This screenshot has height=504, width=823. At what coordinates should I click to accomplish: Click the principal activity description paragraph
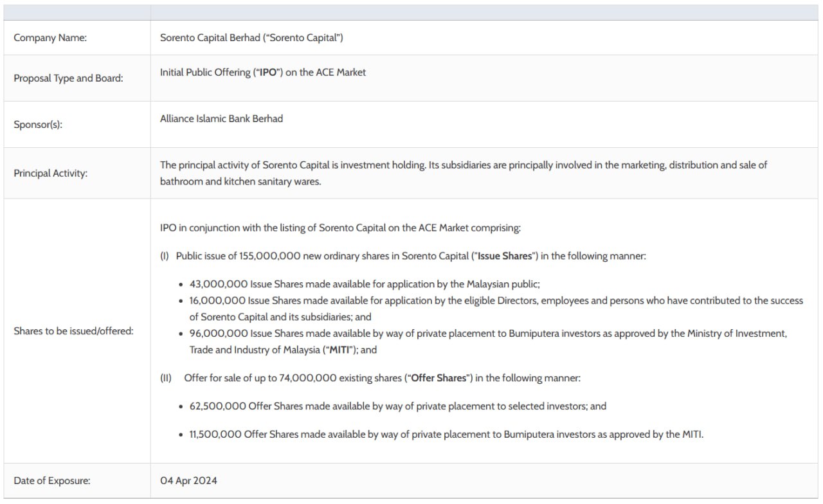pyautogui.click(x=464, y=174)
